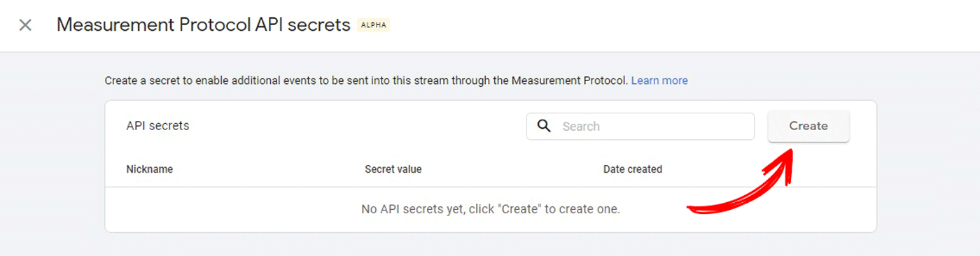Click the empty row of the secrets table

[491, 209]
